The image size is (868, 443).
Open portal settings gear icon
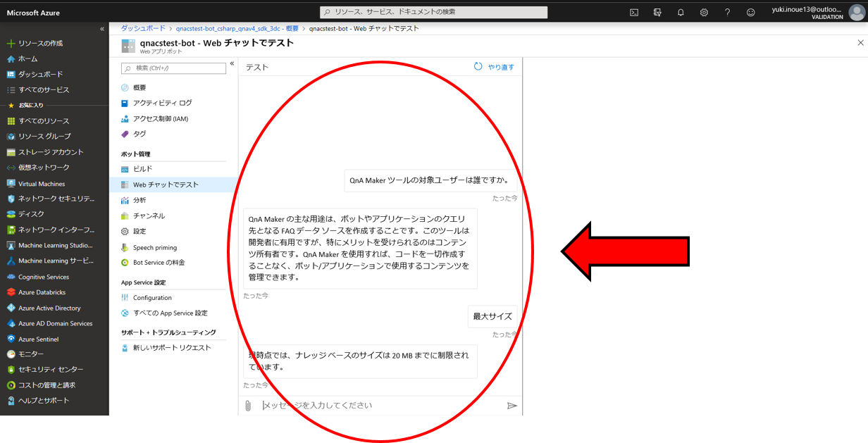(x=704, y=12)
